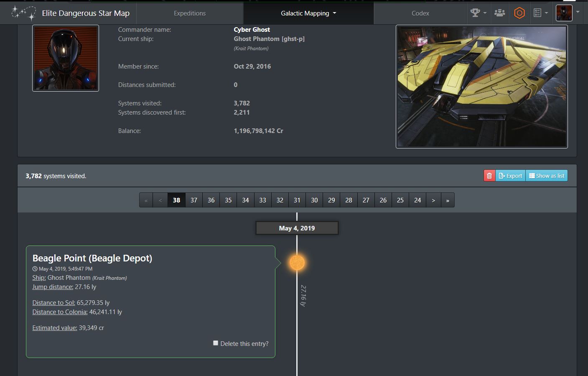
Task: Click the Oct 29, 2016 member date
Action: click(252, 66)
